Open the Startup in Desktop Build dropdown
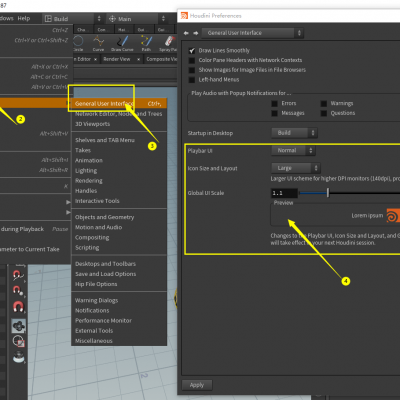Screen dimensions: 400x400 pos(294,133)
